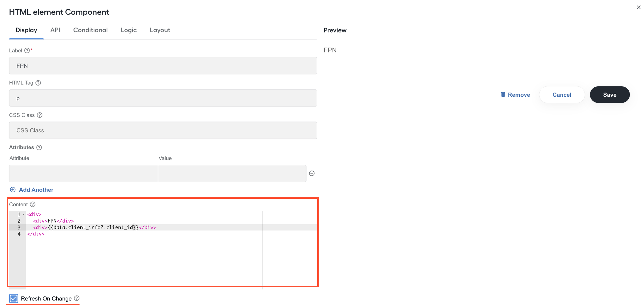Click the Content help tooltip icon

[33, 204]
